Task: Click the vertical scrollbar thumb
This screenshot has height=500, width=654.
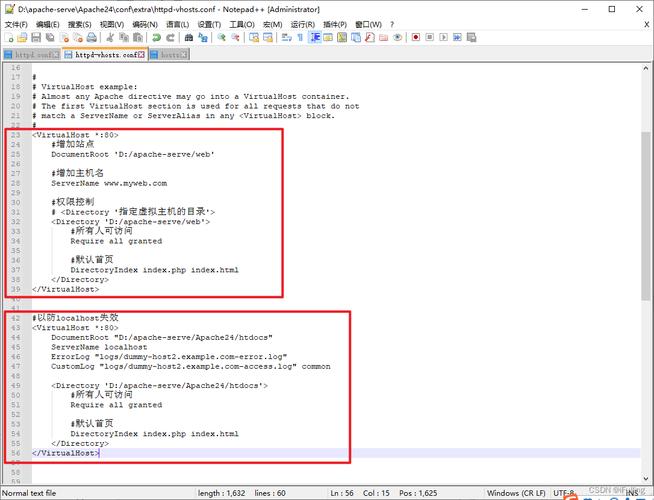Action: 646,216
